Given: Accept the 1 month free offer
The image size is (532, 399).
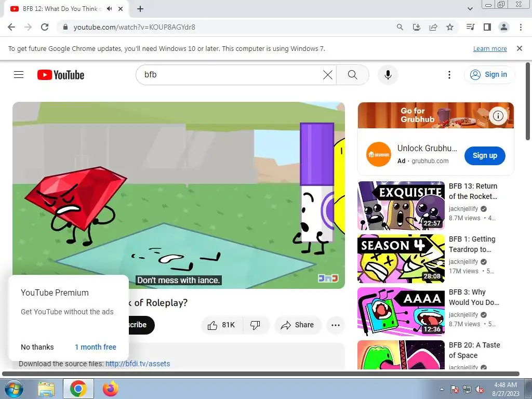Looking at the screenshot, I should (x=96, y=347).
